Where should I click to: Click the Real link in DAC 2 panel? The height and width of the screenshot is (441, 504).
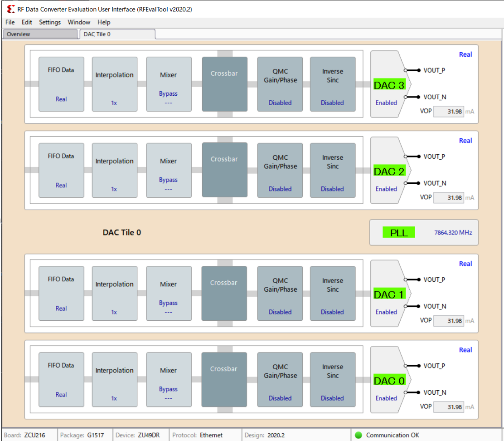coord(465,141)
